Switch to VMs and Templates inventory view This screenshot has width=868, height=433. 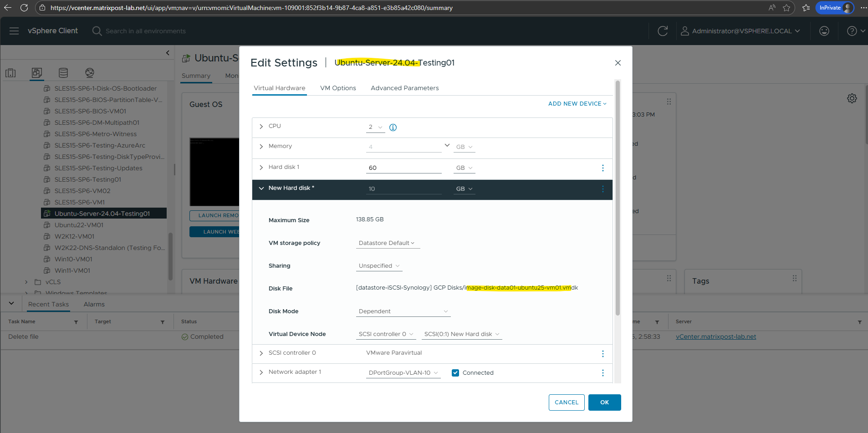37,73
